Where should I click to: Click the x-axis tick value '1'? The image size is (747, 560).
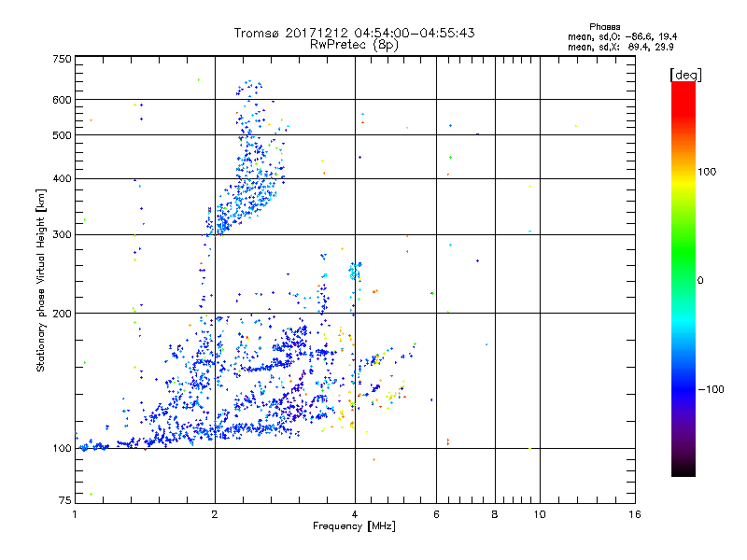coord(75,514)
